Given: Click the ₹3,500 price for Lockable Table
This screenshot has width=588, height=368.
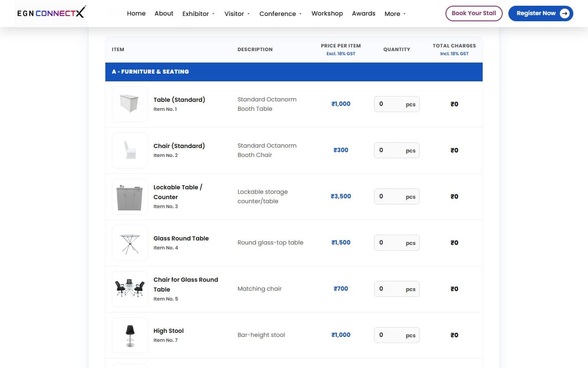Looking at the screenshot, I should pyautogui.click(x=341, y=196).
